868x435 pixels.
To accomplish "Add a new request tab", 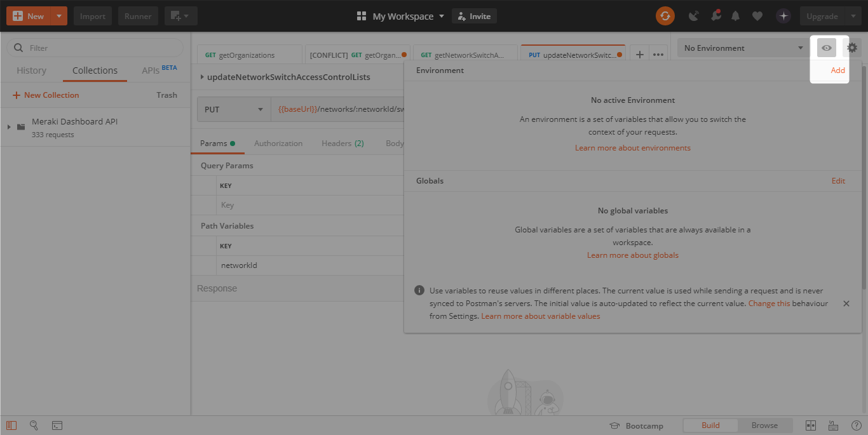I will (640, 55).
